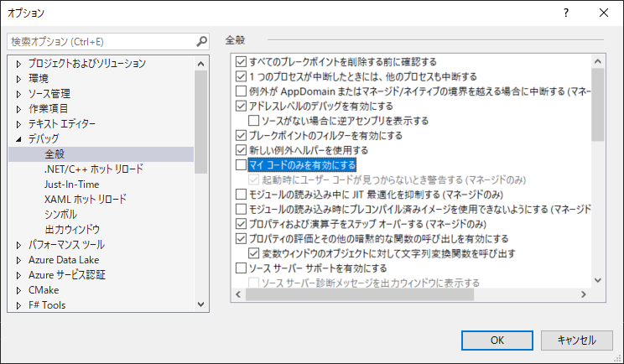Open the シンボル settings page
Screen dimensions: 624x364
click(x=60, y=214)
